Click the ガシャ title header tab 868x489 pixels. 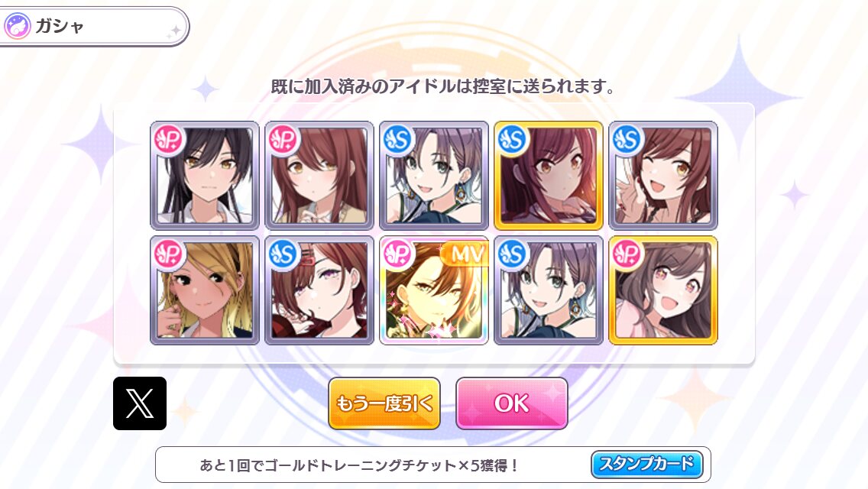(93, 26)
